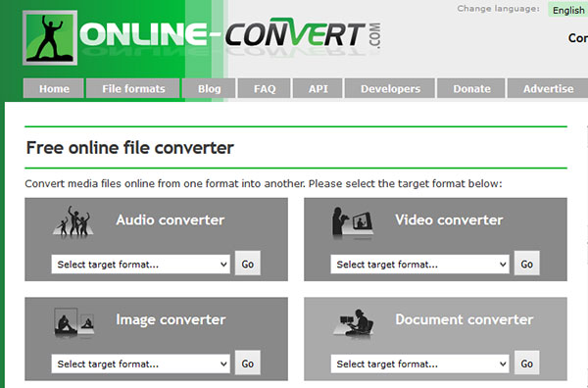Click the ONLINE-CONVERT.COM wordmark

[230, 35]
